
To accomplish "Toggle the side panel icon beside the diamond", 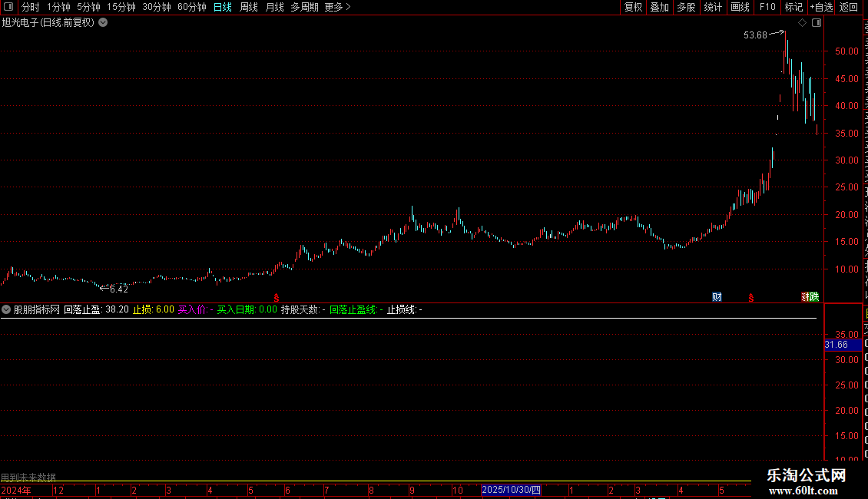I will (817, 23).
